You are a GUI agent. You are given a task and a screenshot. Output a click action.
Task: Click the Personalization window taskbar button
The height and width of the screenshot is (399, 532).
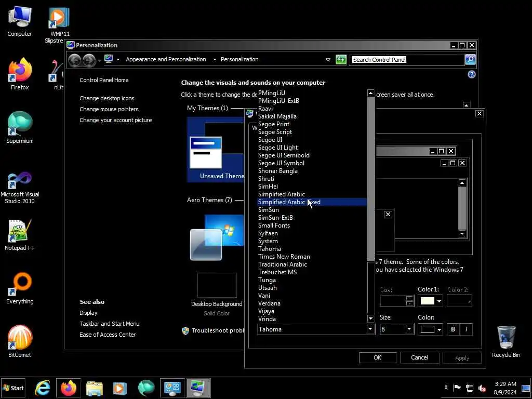(x=198, y=388)
